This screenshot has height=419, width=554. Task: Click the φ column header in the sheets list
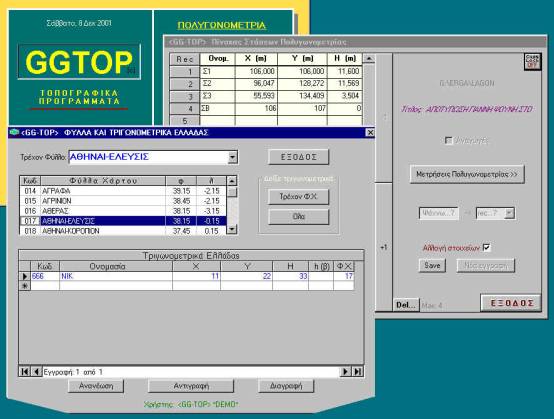(x=181, y=181)
